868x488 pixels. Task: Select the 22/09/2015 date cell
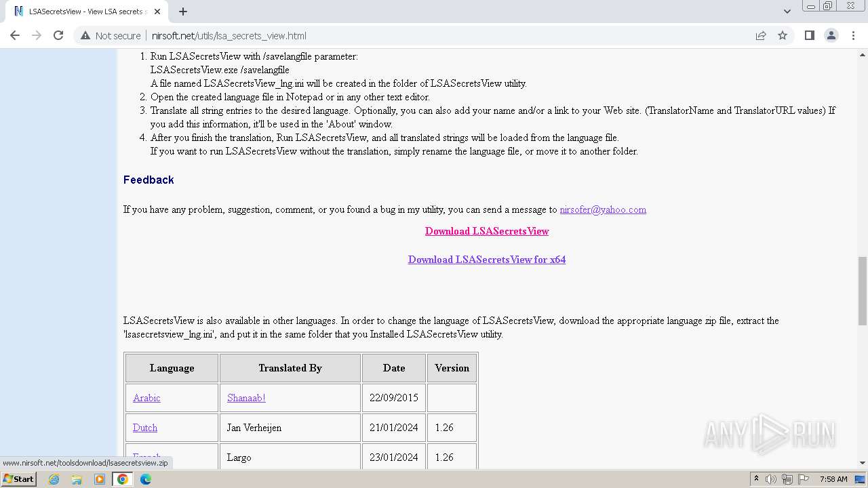pyautogui.click(x=394, y=398)
